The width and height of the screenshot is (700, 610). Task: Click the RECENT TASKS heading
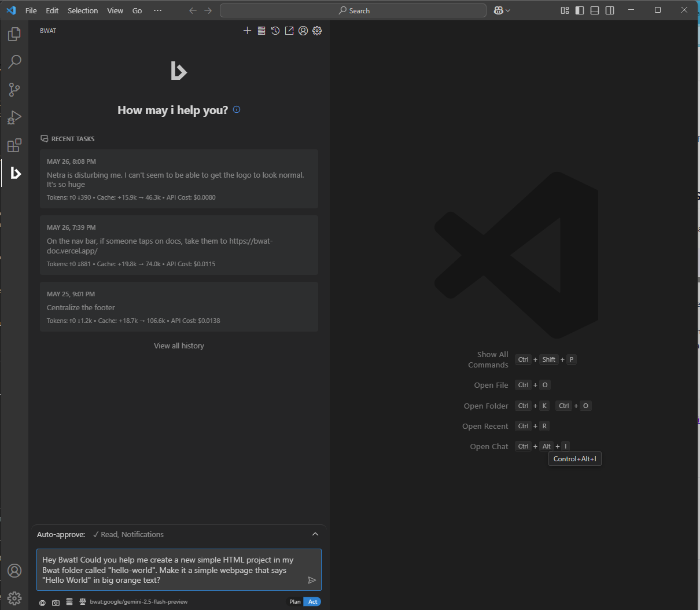click(x=73, y=139)
